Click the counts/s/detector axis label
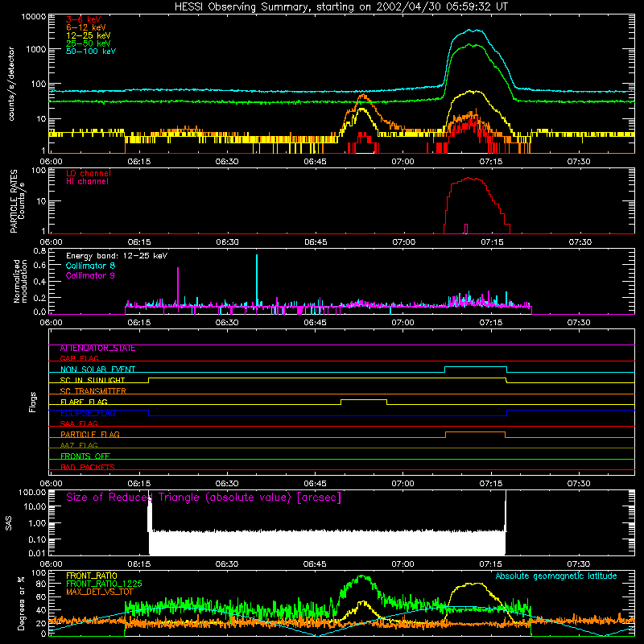Screen dimensions: 644x644 pos(11,84)
